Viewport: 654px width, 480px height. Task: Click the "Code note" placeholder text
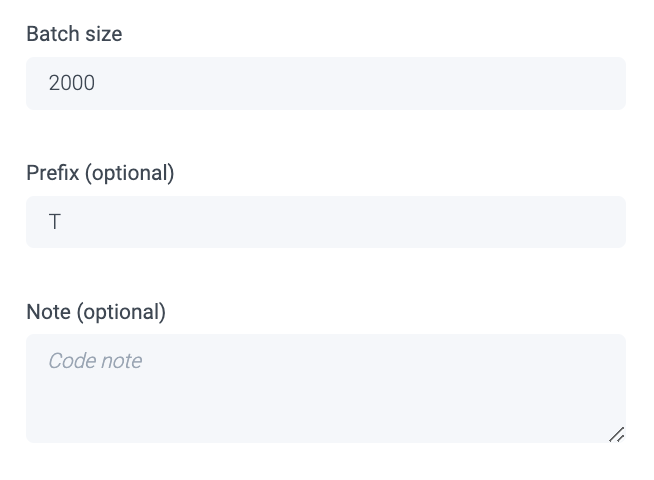click(x=95, y=361)
